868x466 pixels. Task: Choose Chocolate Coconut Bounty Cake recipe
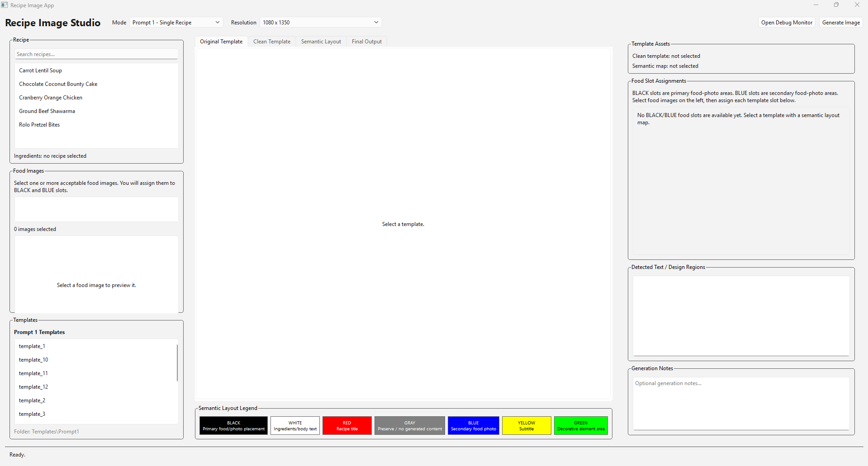click(96, 84)
